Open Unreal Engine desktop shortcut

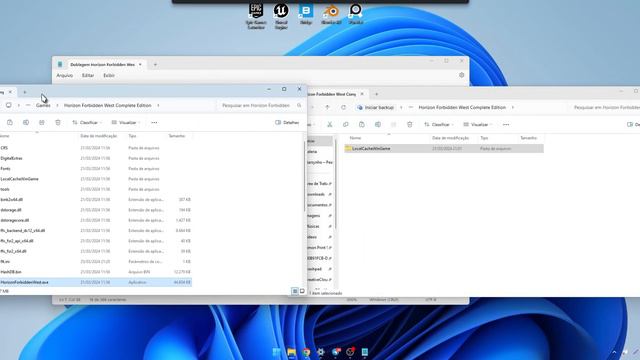[281, 16]
